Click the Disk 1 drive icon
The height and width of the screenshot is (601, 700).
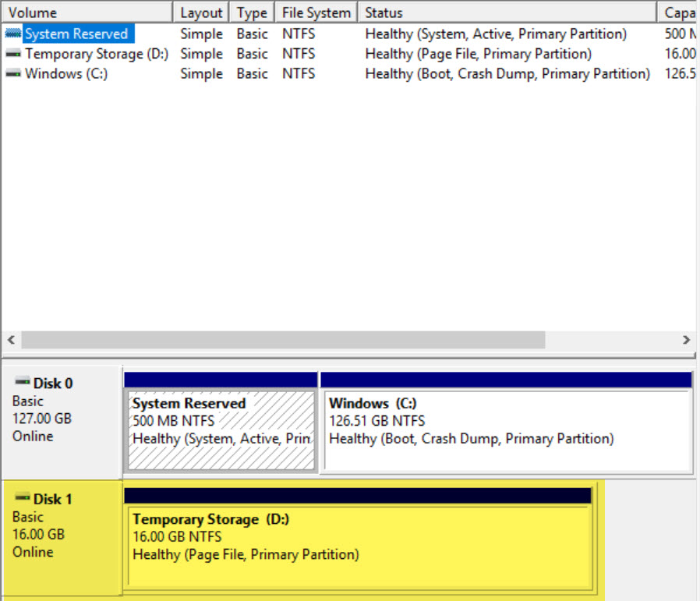[x=21, y=499]
